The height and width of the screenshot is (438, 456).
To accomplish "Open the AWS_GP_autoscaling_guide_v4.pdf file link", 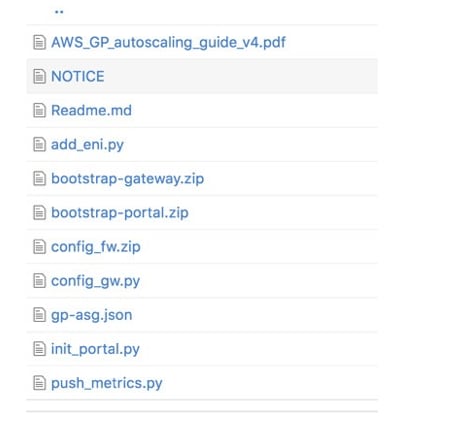I will pos(168,42).
